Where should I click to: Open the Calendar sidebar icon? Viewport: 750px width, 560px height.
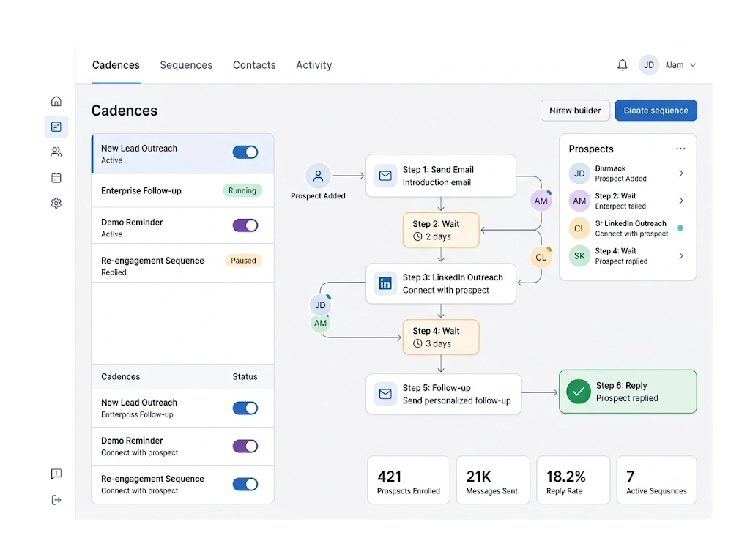click(56, 177)
